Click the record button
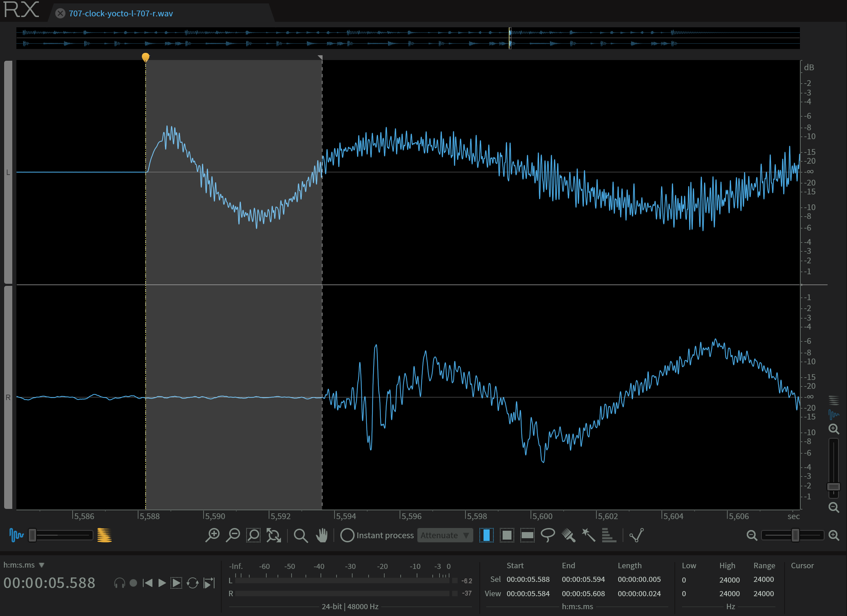This screenshot has width=847, height=616. pos(133,583)
